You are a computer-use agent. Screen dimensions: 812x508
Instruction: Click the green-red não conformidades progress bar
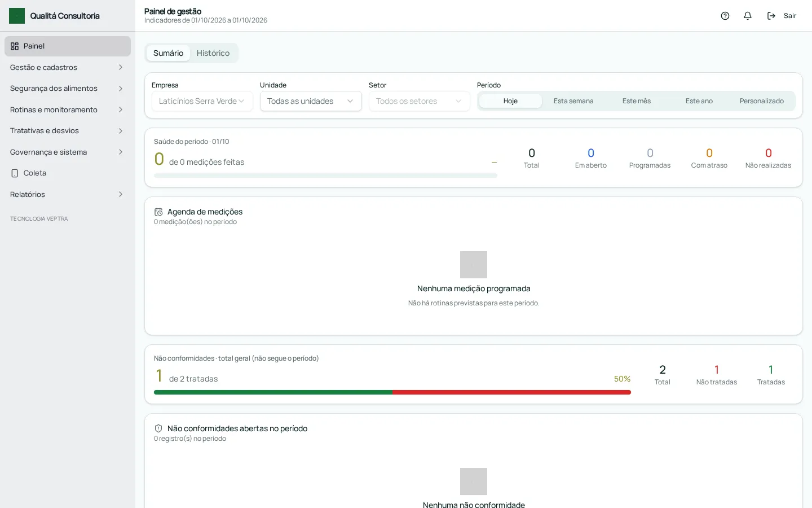coord(392,392)
